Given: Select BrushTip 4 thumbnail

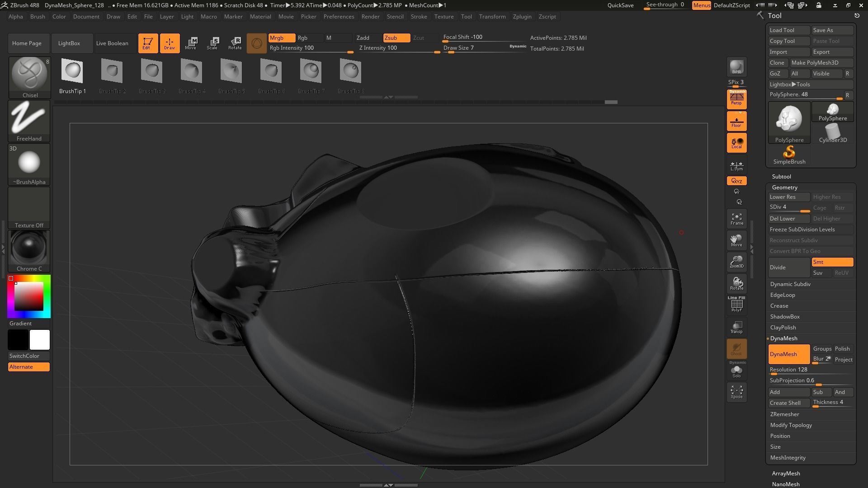Looking at the screenshot, I should pos(192,76).
